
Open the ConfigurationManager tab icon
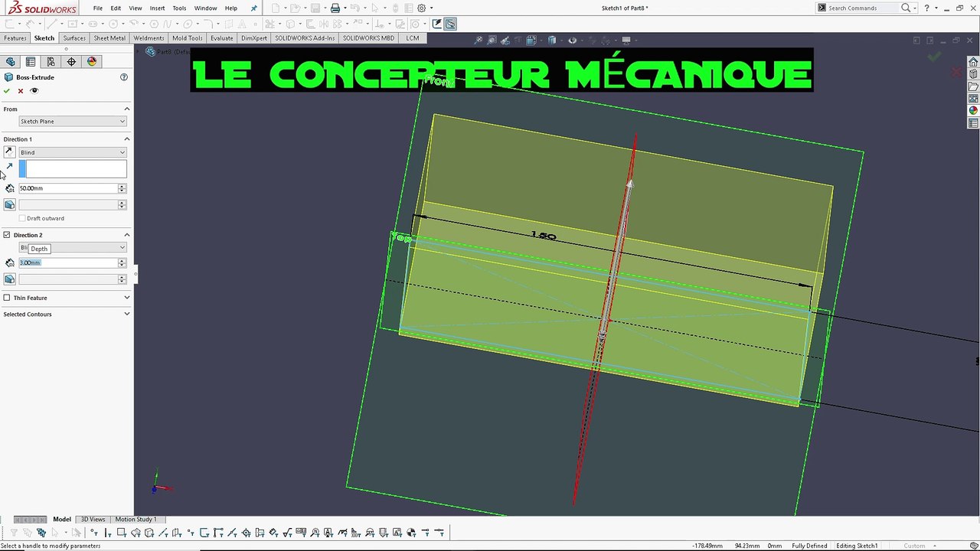click(x=51, y=61)
